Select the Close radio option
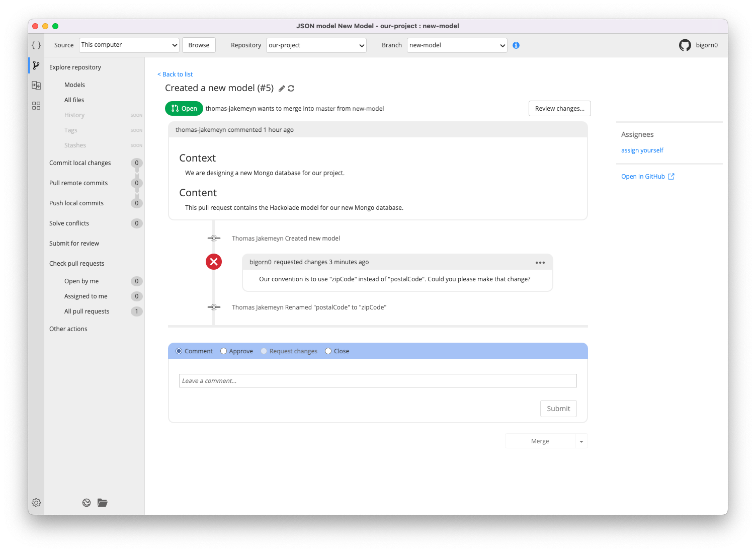The image size is (756, 552). [x=328, y=351]
